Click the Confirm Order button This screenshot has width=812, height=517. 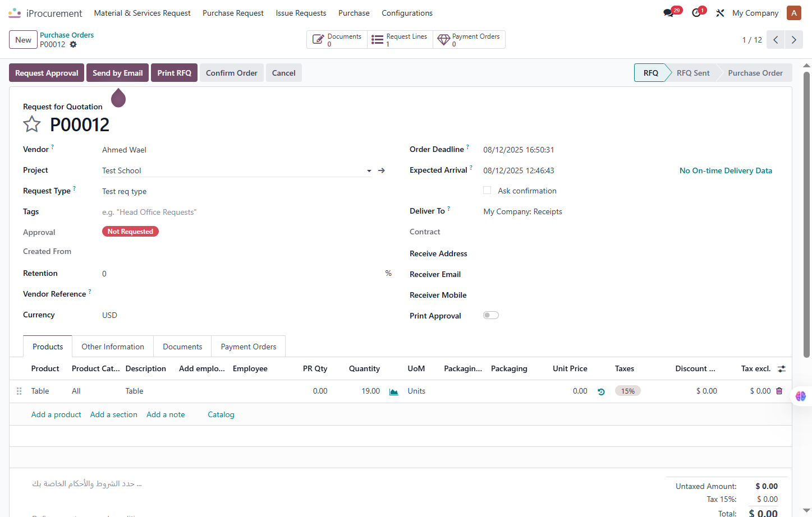click(x=232, y=73)
